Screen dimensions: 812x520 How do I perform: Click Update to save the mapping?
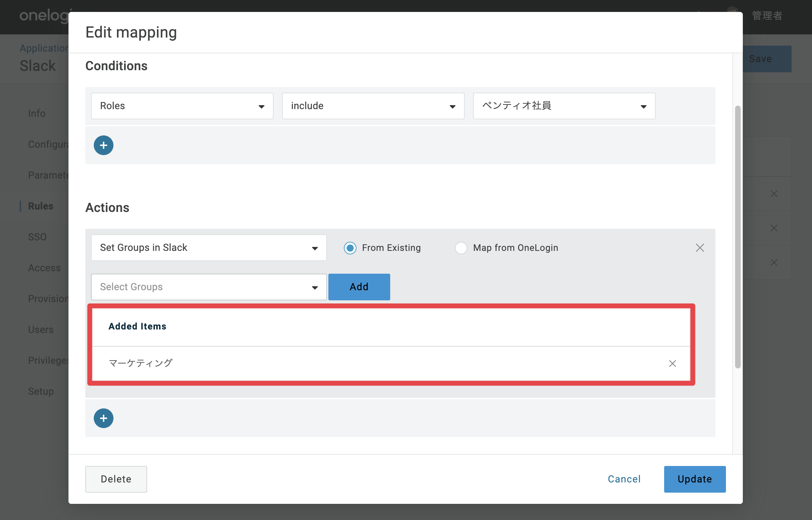point(695,479)
